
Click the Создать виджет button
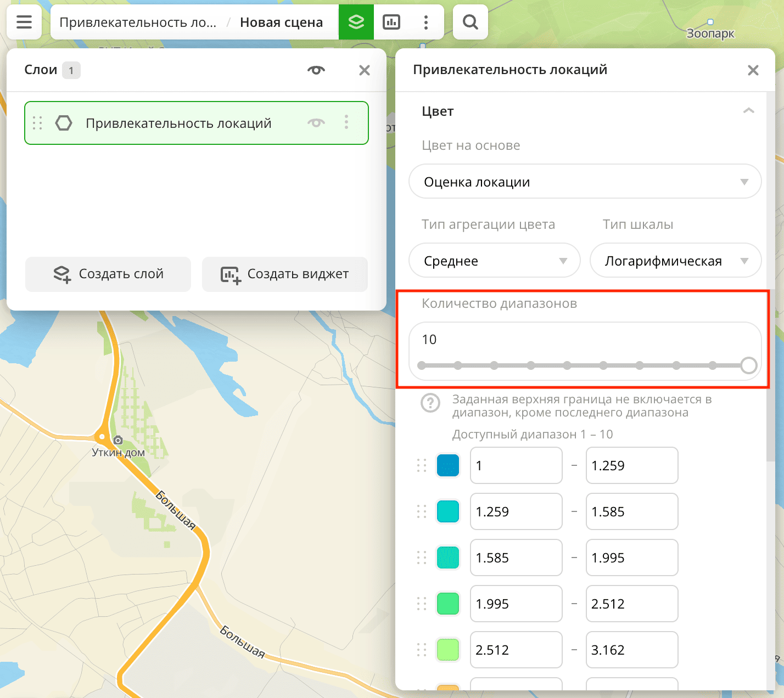pos(285,274)
